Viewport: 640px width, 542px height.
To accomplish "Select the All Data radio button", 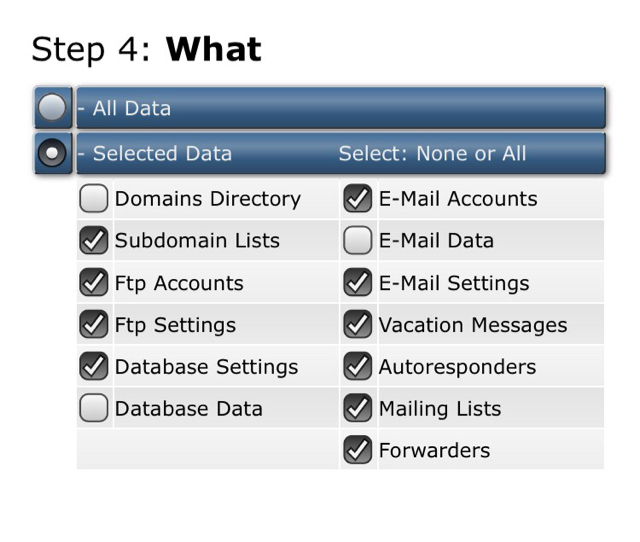I will [x=52, y=108].
